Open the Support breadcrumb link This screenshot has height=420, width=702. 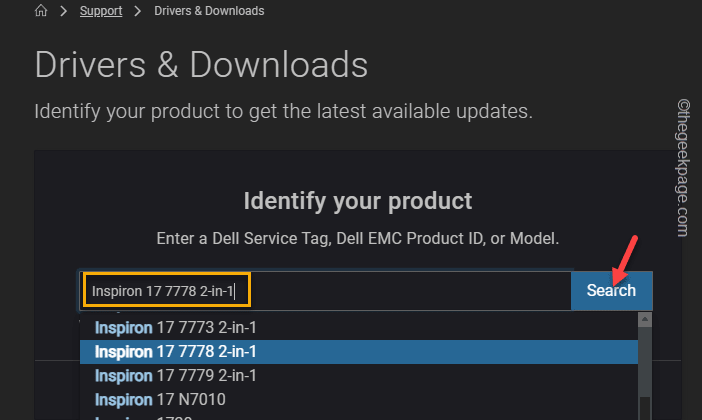[101, 11]
